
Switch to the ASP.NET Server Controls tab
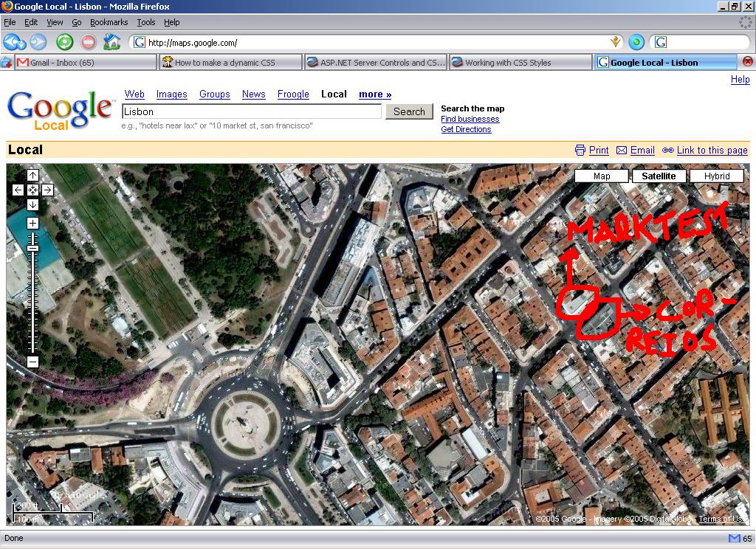click(x=376, y=62)
